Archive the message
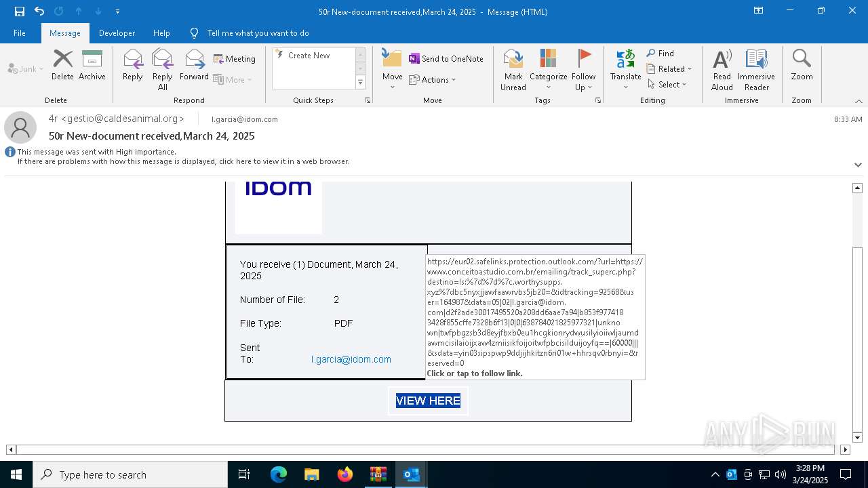 92,66
